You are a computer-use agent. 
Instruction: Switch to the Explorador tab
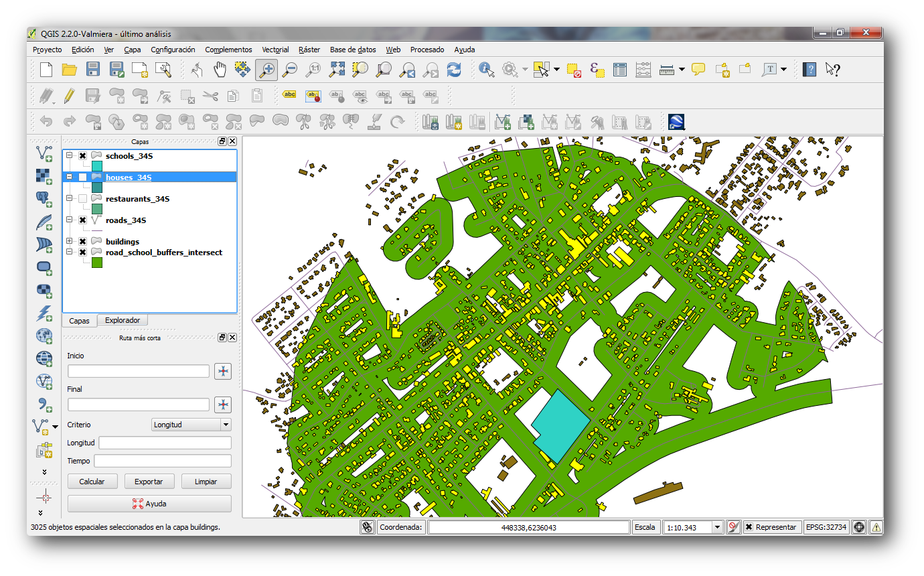coord(123,320)
